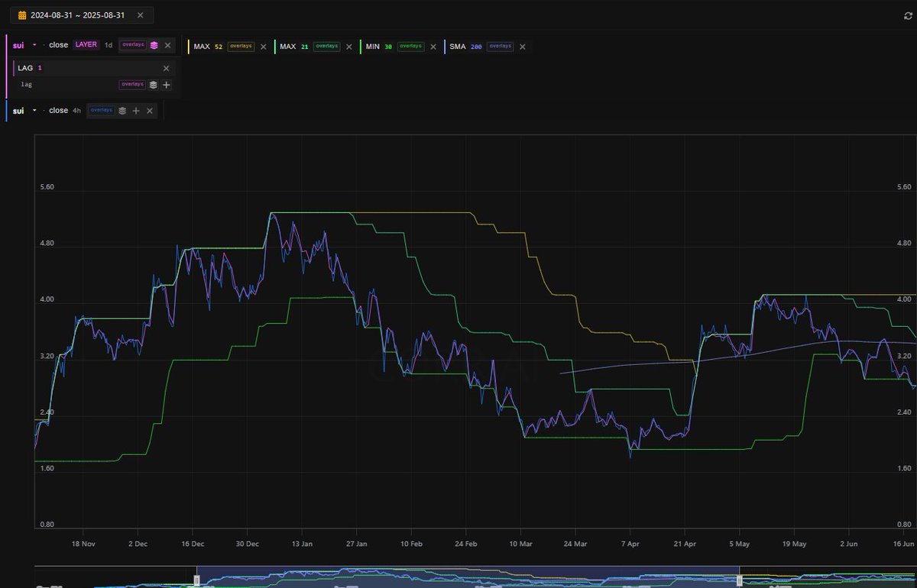Click the 18 Nov label on time axis
The width and height of the screenshot is (917, 588).
click(x=83, y=544)
